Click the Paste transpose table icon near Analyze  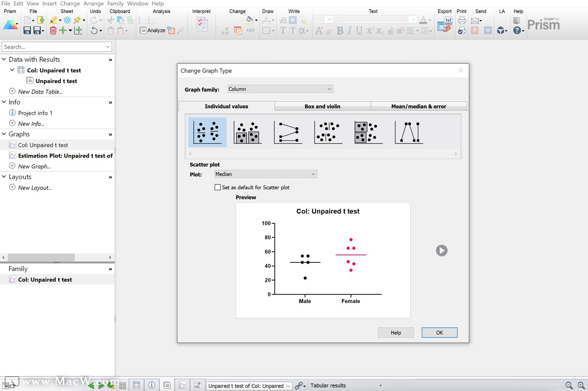pos(171,30)
